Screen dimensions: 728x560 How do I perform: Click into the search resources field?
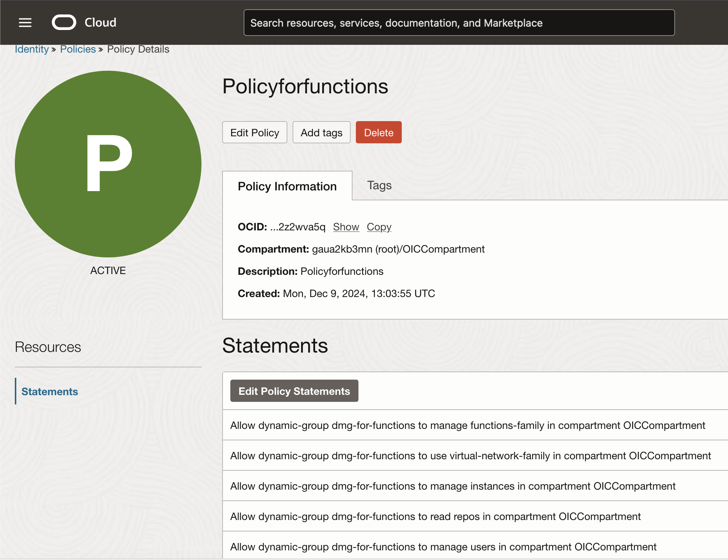(459, 23)
